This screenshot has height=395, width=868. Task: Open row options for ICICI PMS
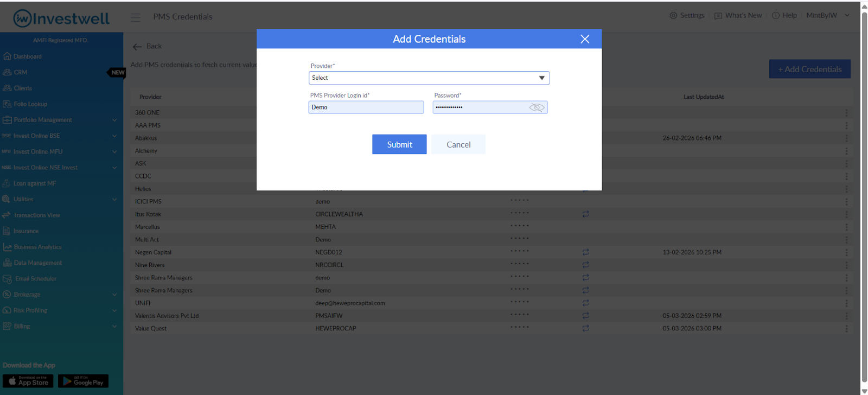click(846, 201)
